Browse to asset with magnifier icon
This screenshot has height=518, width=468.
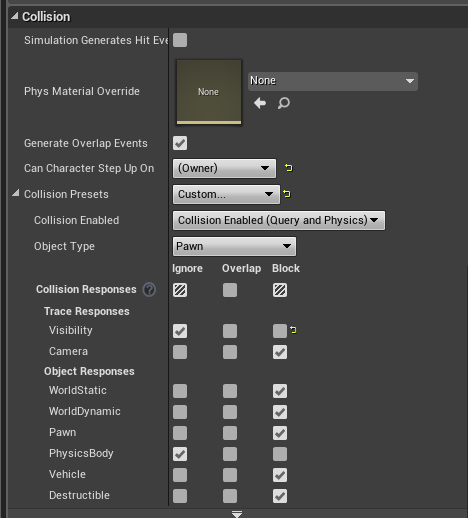coord(284,103)
